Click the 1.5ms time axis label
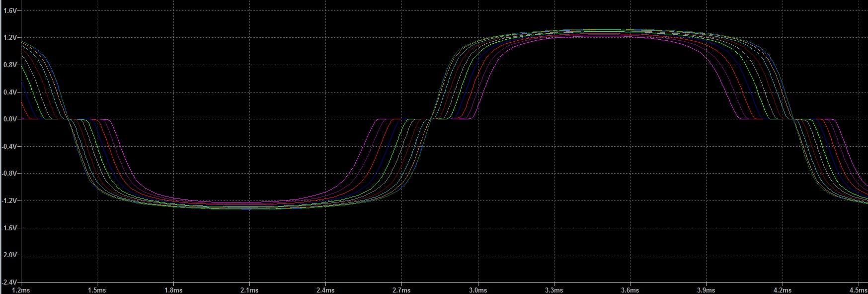 click(x=97, y=290)
